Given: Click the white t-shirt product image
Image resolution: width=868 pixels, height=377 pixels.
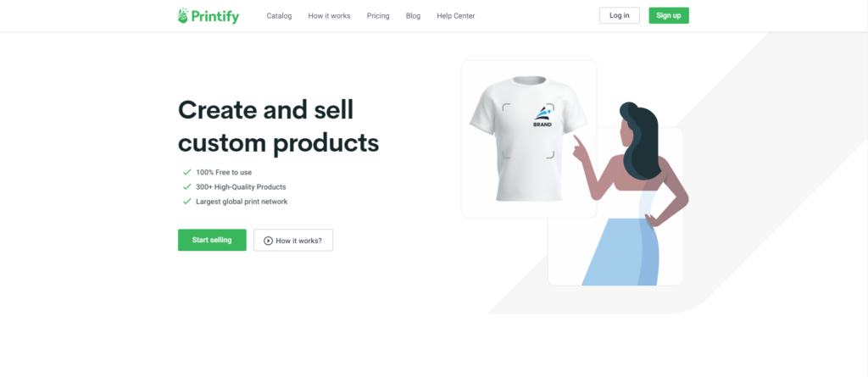Looking at the screenshot, I should pyautogui.click(x=529, y=138).
